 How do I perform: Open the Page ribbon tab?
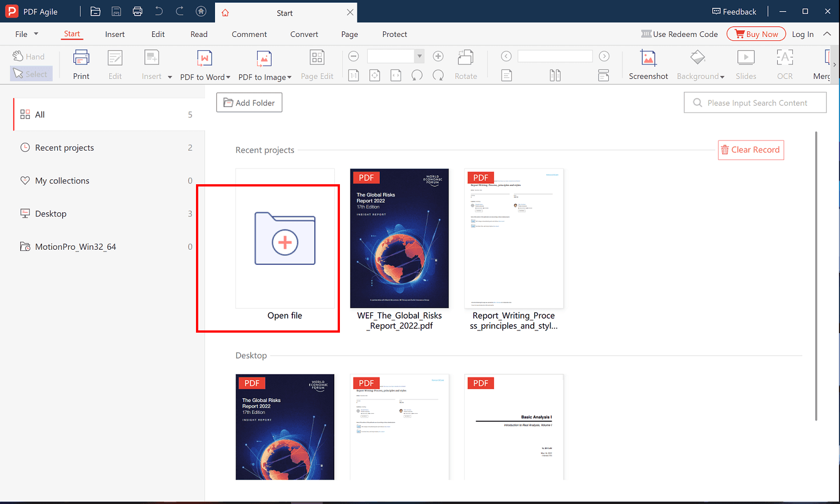(349, 34)
